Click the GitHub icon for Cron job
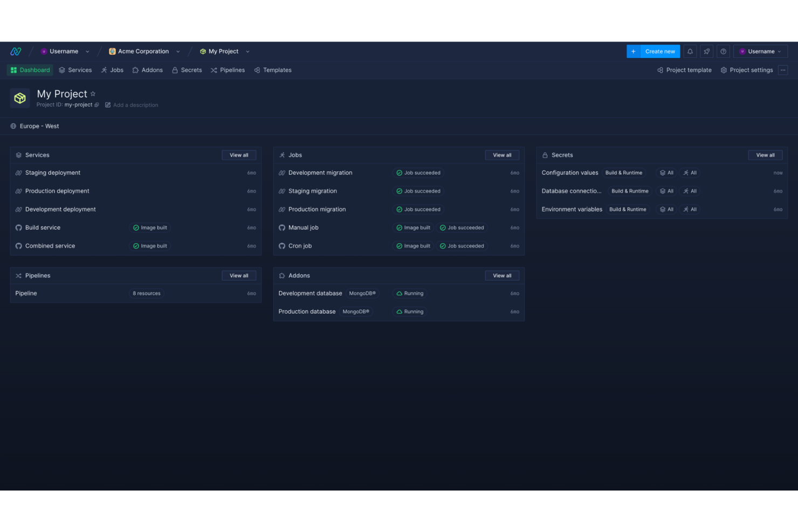 pos(282,246)
